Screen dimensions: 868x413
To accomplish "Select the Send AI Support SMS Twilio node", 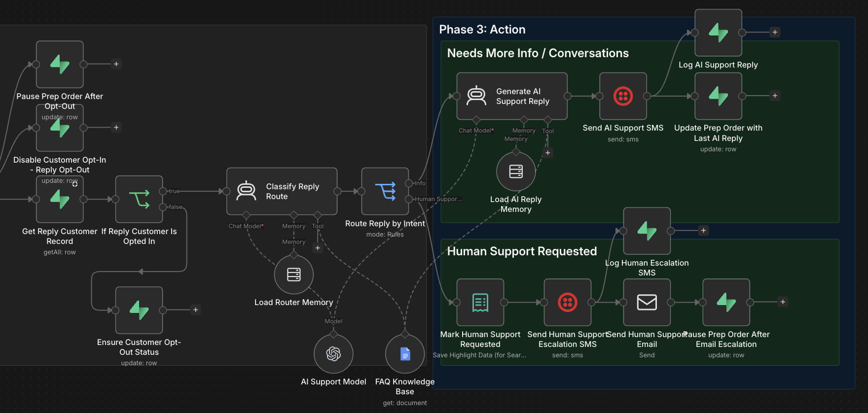I will point(623,96).
